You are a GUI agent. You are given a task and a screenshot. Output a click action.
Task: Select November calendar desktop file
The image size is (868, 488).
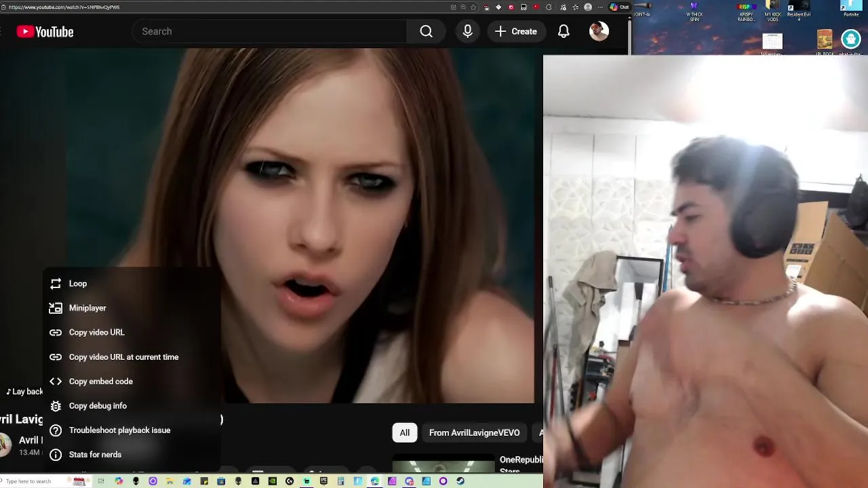point(772,43)
